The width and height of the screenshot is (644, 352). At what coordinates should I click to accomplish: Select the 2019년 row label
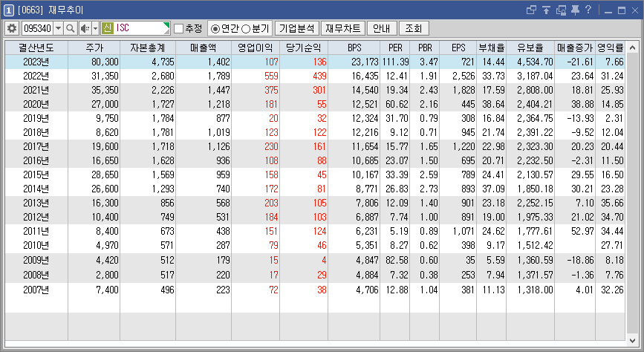pyautogui.click(x=36, y=118)
